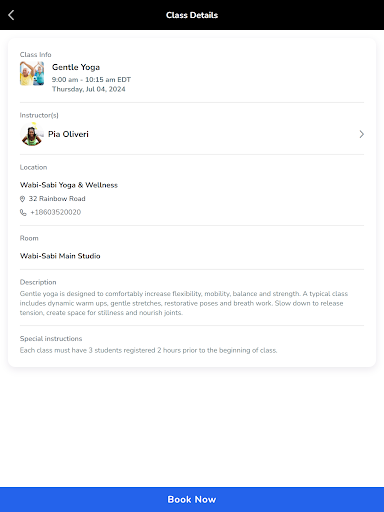Book the class with Book Now button

192,499
